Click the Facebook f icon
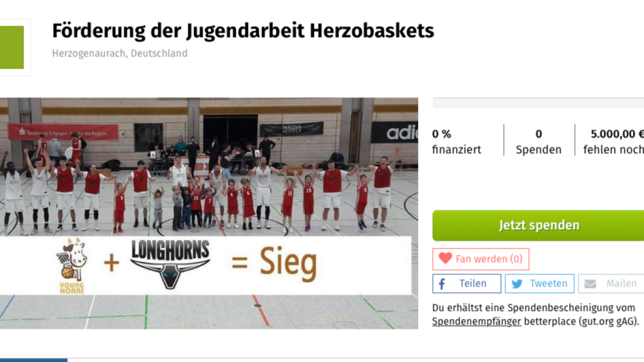644x362 pixels. pyautogui.click(x=442, y=284)
